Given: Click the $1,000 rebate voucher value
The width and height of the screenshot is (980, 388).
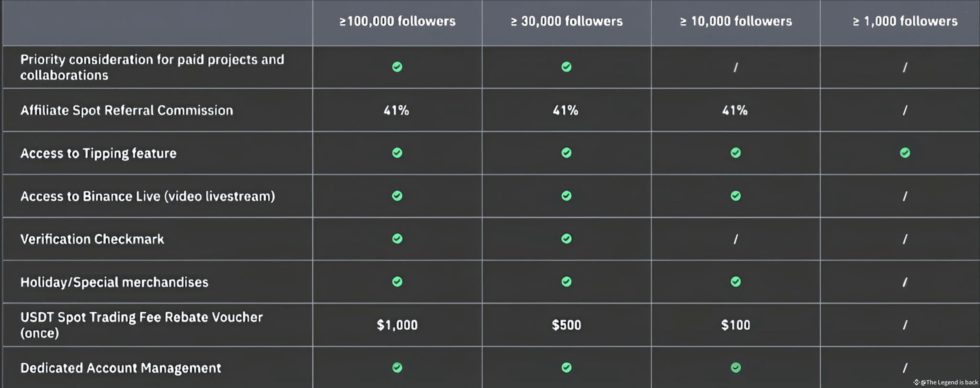Looking at the screenshot, I should pyautogui.click(x=397, y=325).
